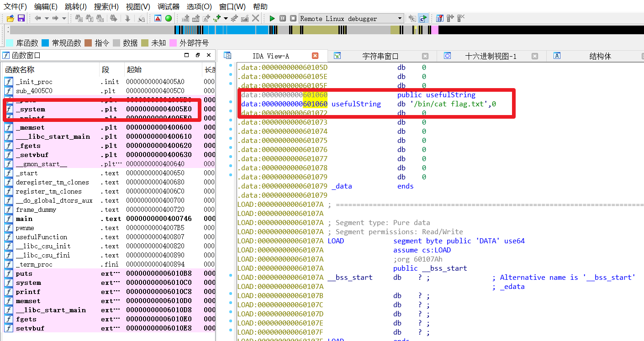Click the delete breakpoint icon

coord(461,18)
